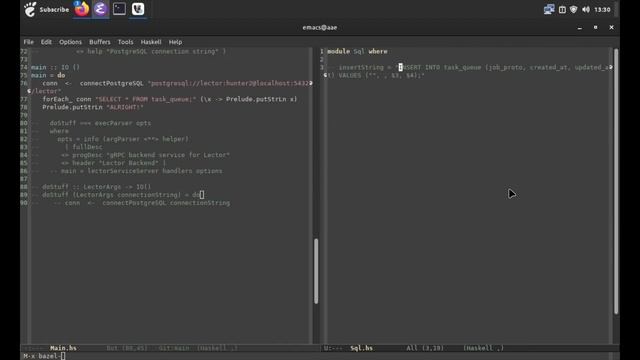Open Firefox from the top panel
This screenshot has height=360, width=640.
coord(82,9)
